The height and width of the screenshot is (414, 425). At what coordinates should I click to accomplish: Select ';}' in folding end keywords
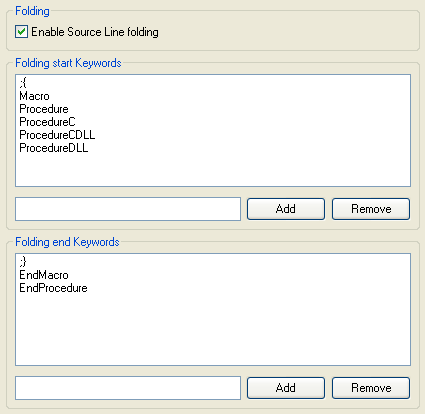(x=23, y=262)
